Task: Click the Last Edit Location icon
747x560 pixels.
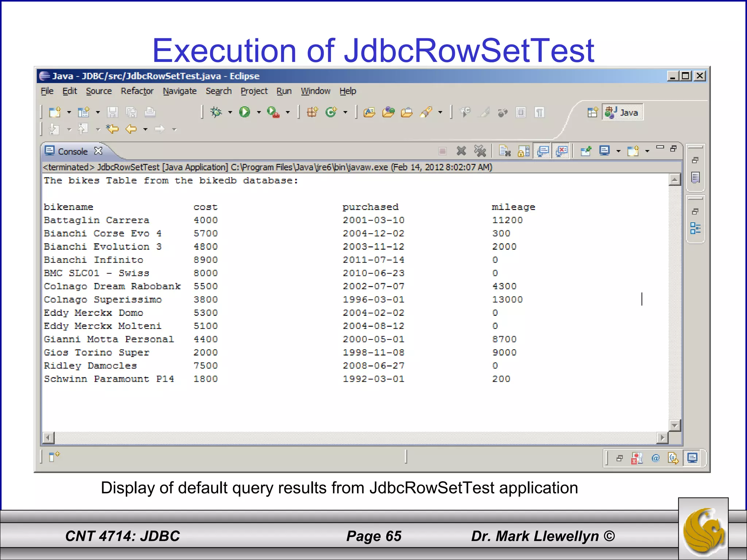Action: 112,129
